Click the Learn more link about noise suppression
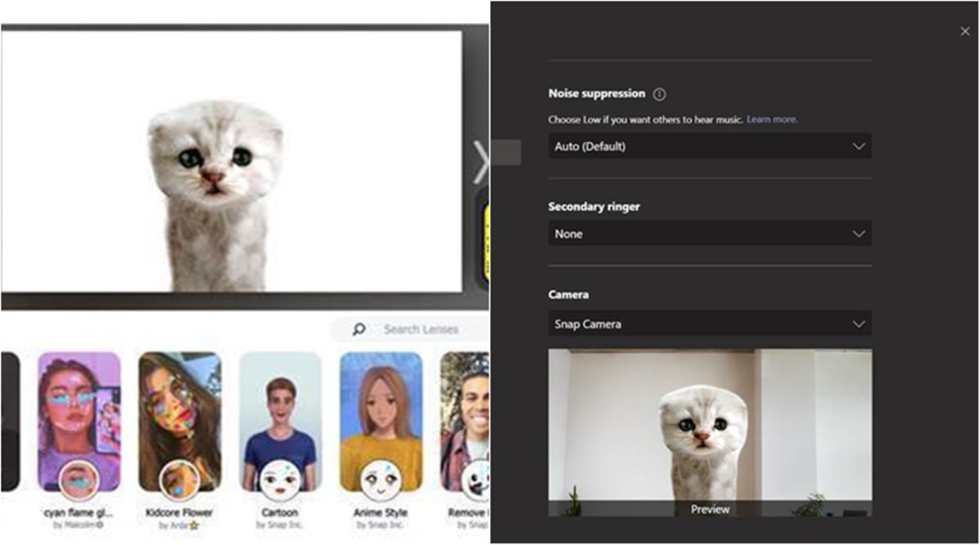The height and width of the screenshot is (545, 980). 771,118
